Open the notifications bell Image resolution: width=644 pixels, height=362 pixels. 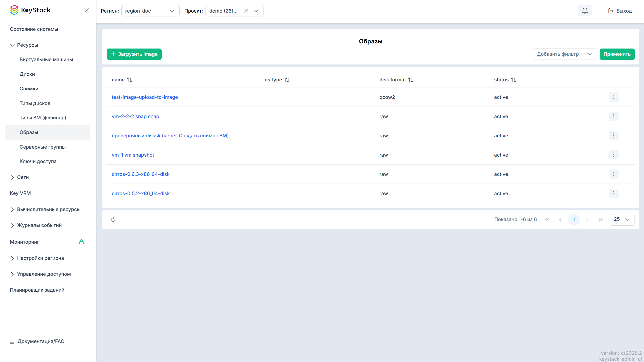(x=585, y=11)
